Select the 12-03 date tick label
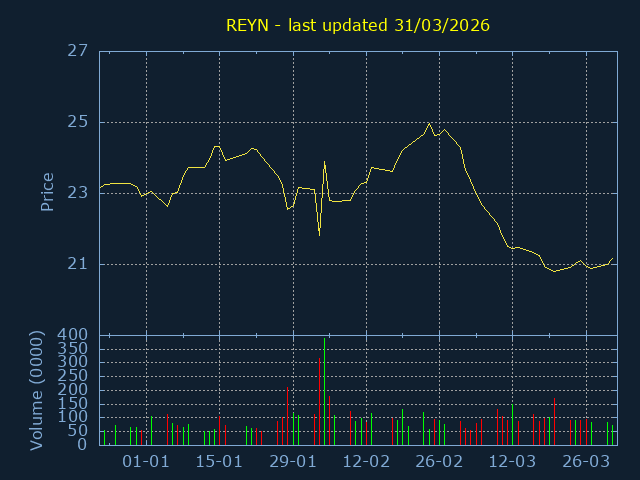The width and height of the screenshot is (640, 480). 513,462
